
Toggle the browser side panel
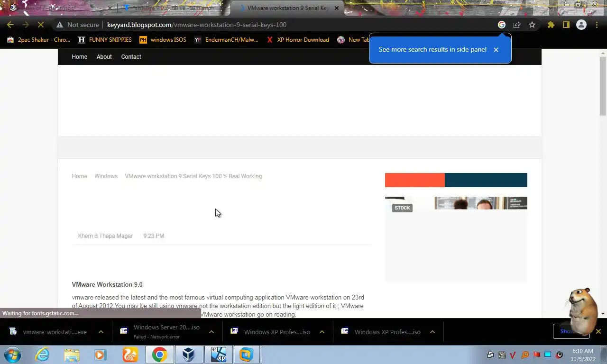tap(566, 25)
